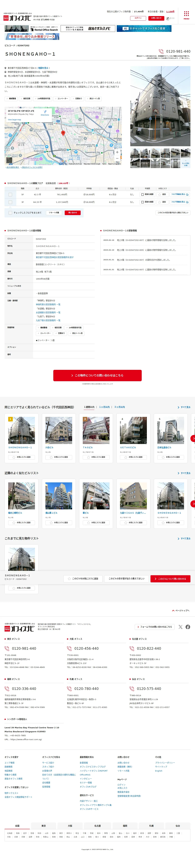
Task: Select the 札幌 region tab
Action: [x=151, y=826]
